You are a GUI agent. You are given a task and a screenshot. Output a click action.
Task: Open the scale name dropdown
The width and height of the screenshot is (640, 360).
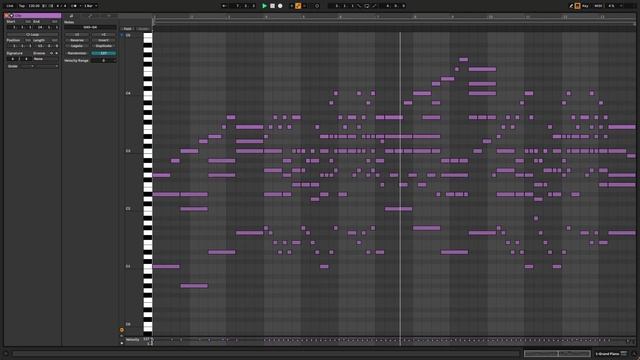point(47,66)
